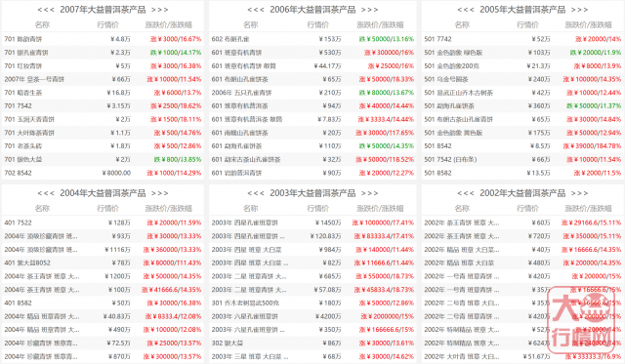Open the 2003年大益普洱茶产品 table title
The height and width of the screenshot is (364, 625).
[x=312, y=193]
